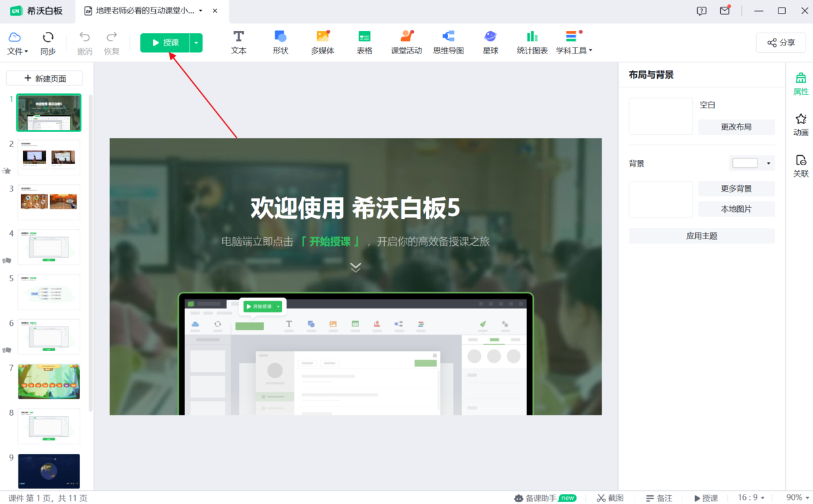This screenshot has width=813, height=504.
Task: Click the 本地图片 button
Action: [x=736, y=209]
